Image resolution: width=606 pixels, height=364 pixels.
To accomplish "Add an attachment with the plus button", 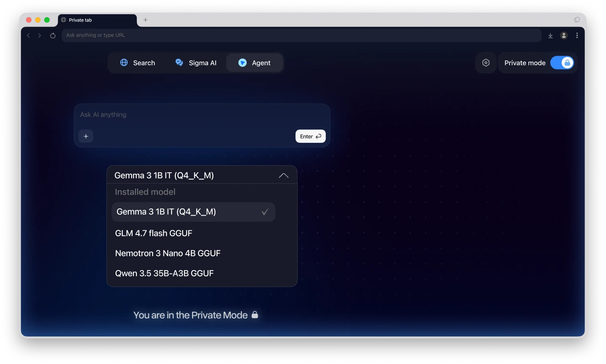I will point(86,136).
